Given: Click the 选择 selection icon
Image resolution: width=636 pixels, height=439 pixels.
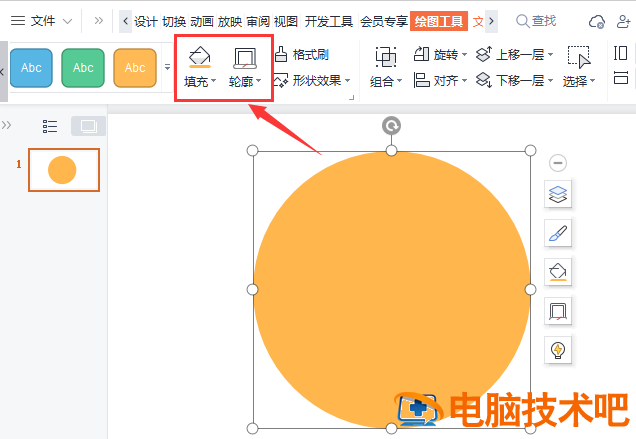Looking at the screenshot, I should tap(579, 57).
